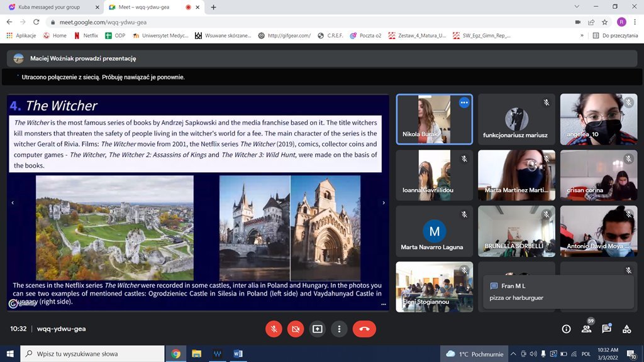644x362 pixels.
Task: Open the weather widget showing 1°C Pochmurnie
Action: coord(475,354)
